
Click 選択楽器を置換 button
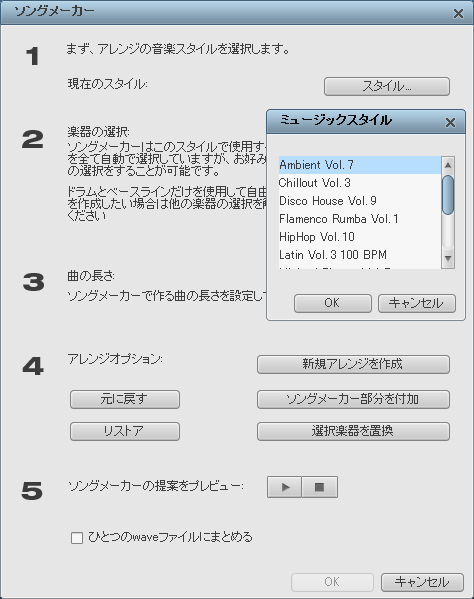click(x=353, y=431)
